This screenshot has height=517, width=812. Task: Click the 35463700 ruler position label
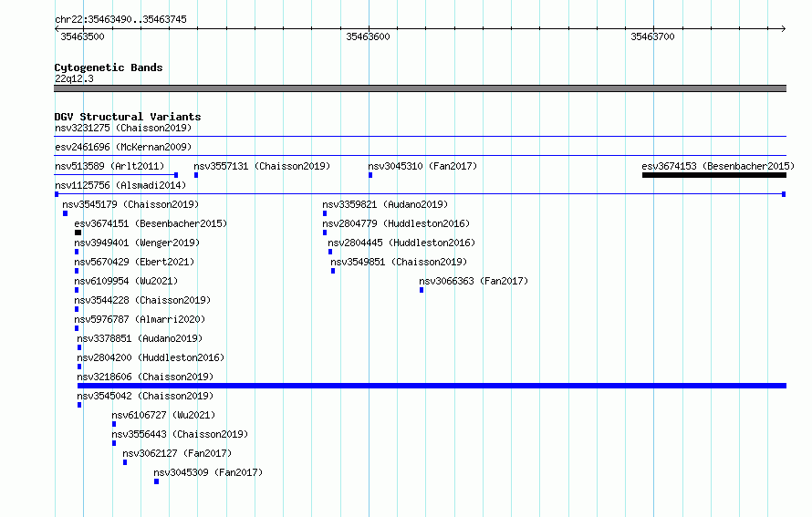(652, 36)
